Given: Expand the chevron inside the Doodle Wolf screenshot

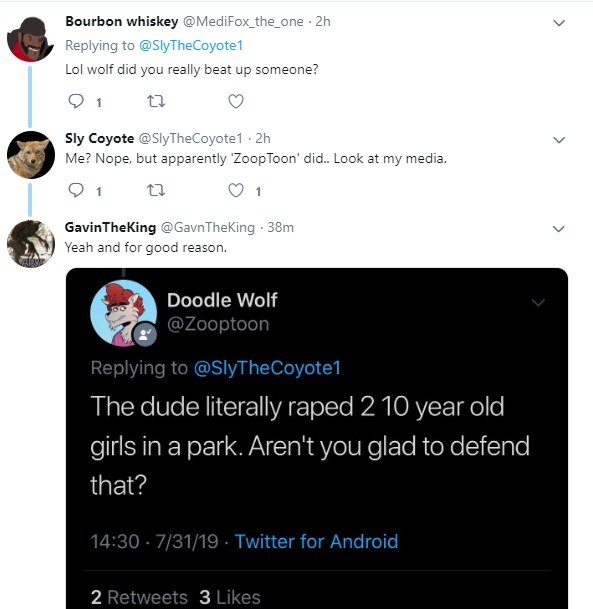Looking at the screenshot, I should coord(538,302).
